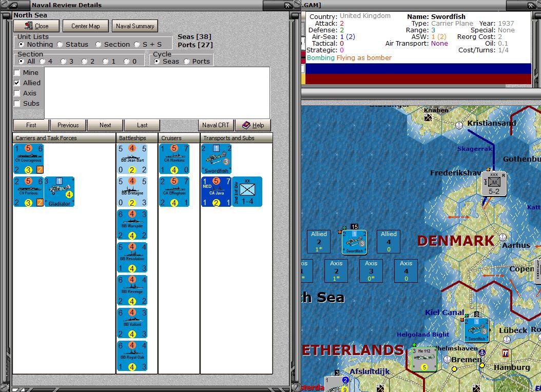541x392 pixels.
Task: Click the Battleships column header
Action: click(x=137, y=138)
